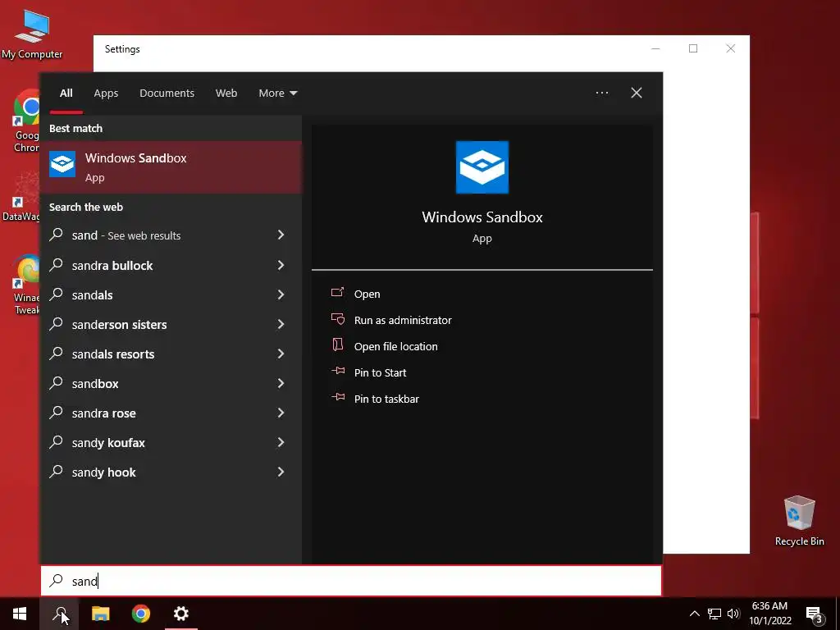Launch Chrome from the taskbar
Viewport: 840px width, 630px height.
click(x=141, y=614)
